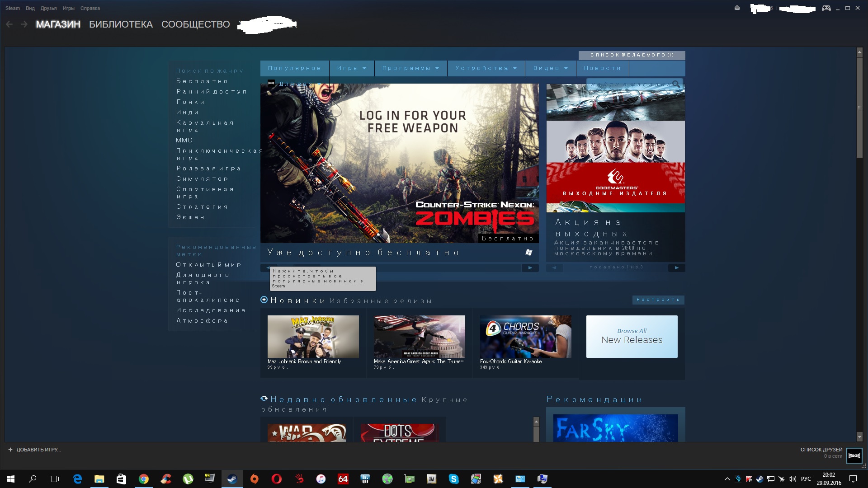Viewport: 868px width, 488px height.
Task: Click the Настроить button
Action: coord(658,300)
